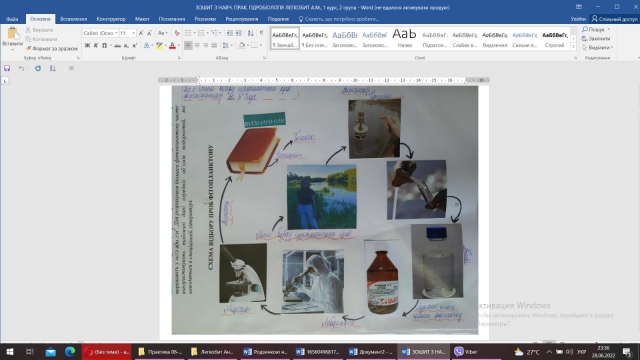Image resolution: width=640 pixels, height=360 pixels.
Task: Click the Save icon in quick access toolbar
Action: 7,68
